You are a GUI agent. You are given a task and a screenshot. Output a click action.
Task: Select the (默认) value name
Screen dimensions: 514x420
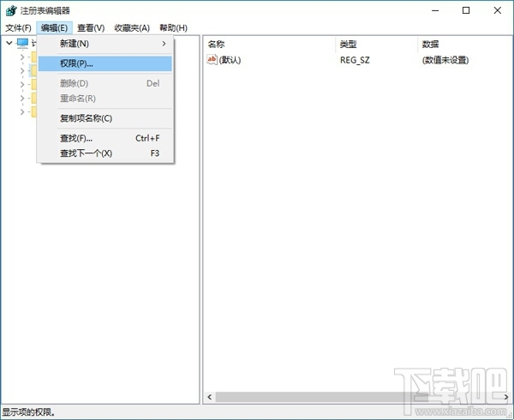[230, 60]
